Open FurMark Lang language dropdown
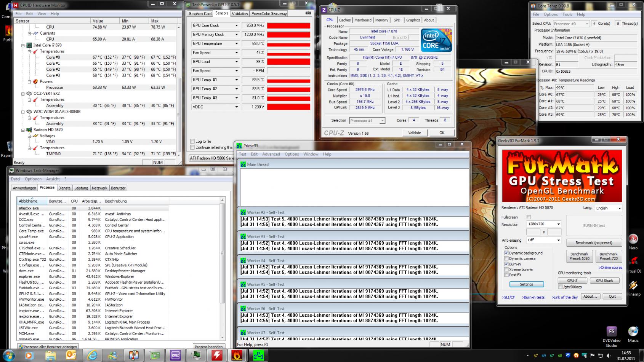Screen dimensions: 644x362 click(x=608, y=208)
